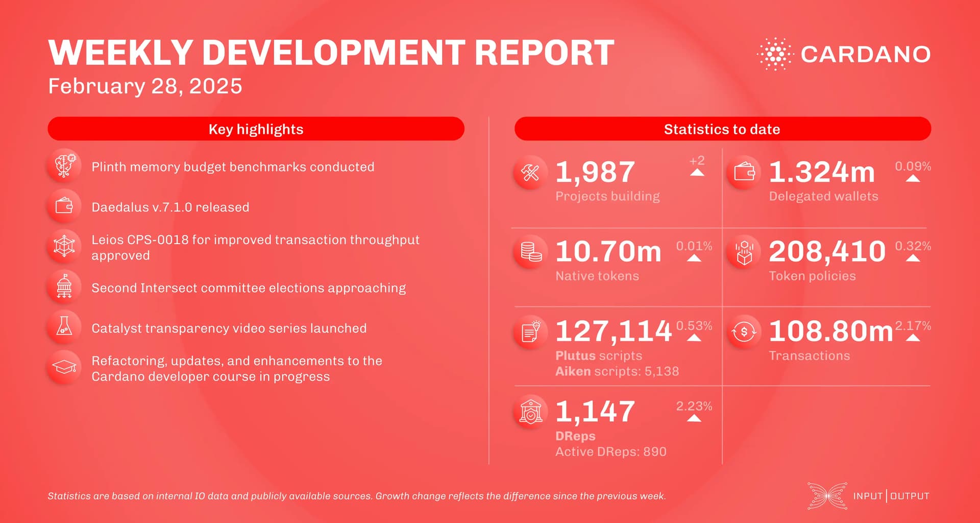980x523 pixels.
Task: Click the Token policies box icon
Action: (x=744, y=252)
